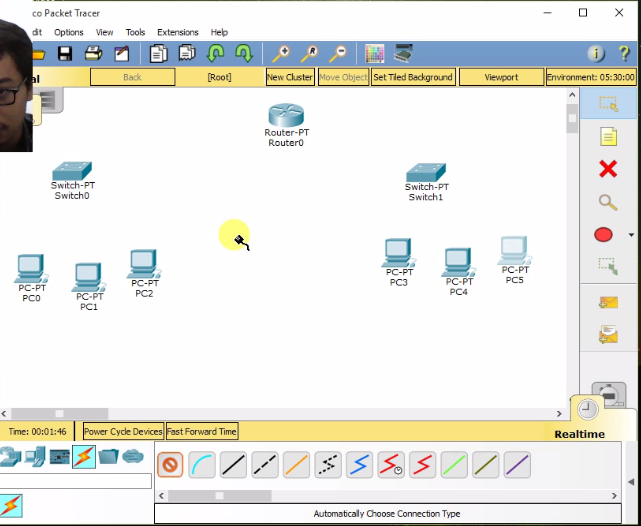The width and height of the screenshot is (641, 526).
Task: Click the yellow question mark Help icon
Action: (x=624, y=54)
